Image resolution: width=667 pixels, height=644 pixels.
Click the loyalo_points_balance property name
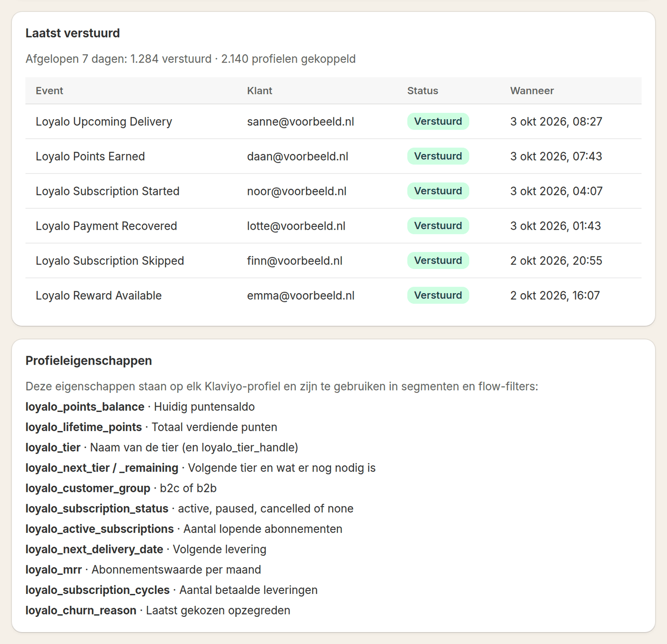click(x=85, y=407)
